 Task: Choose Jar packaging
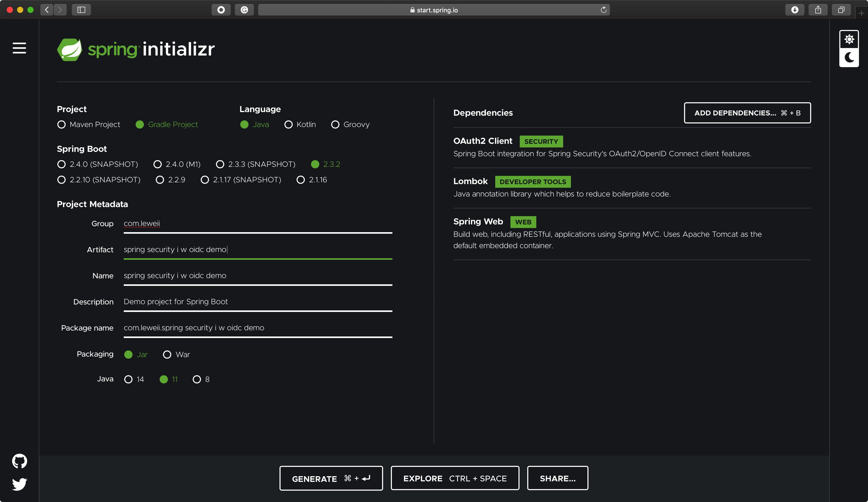(x=136, y=354)
